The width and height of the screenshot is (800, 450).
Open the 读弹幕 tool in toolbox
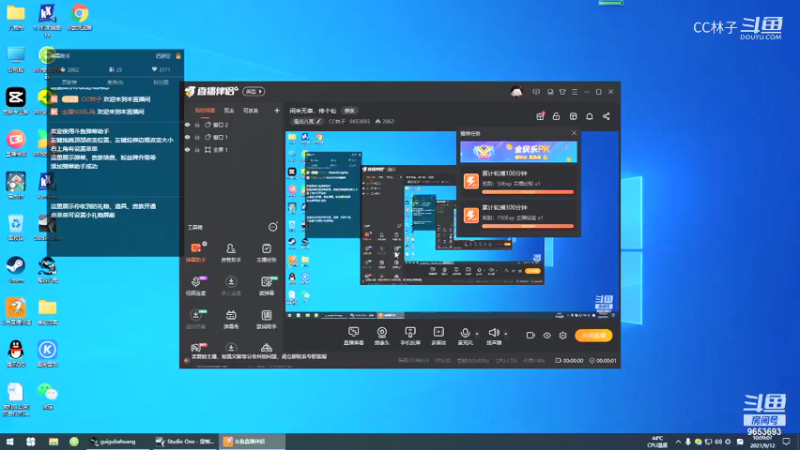click(266, 286)
